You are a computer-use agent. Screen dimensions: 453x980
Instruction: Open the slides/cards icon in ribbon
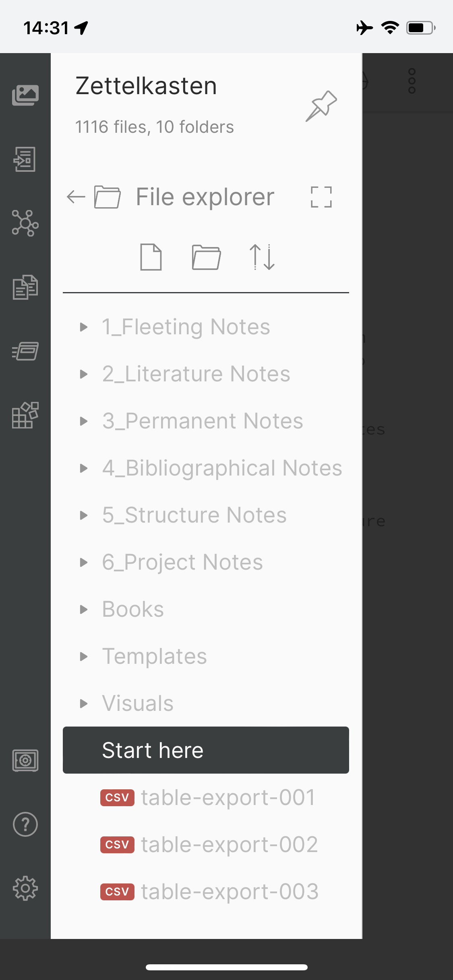coord(25,351)
